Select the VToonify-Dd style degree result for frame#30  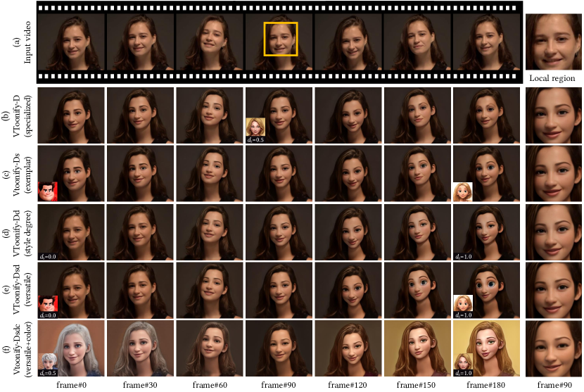coord(140,232)
